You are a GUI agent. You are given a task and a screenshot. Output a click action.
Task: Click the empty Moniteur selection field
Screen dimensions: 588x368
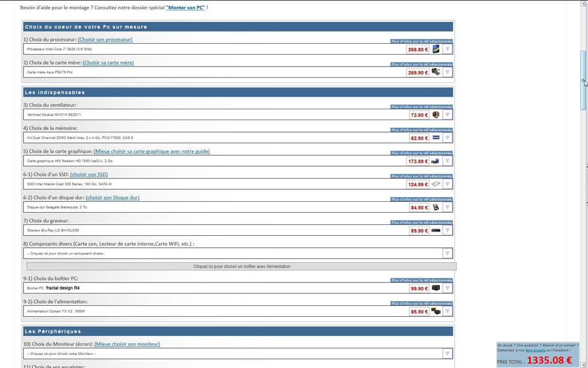coord(238,354)
